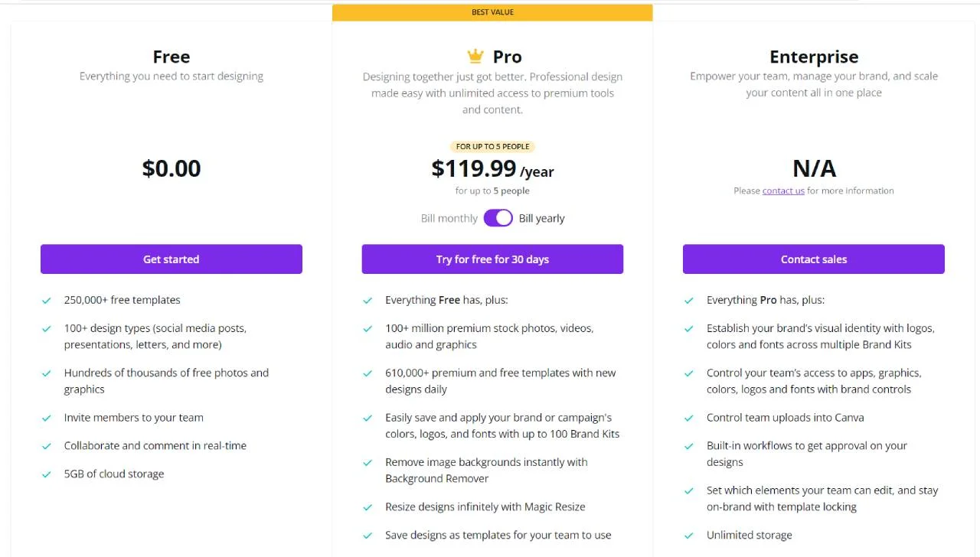This screenshot has width=980, height=557.
Task: Click checkmark next to Invite members to your team
Action: tap(47, 418)
